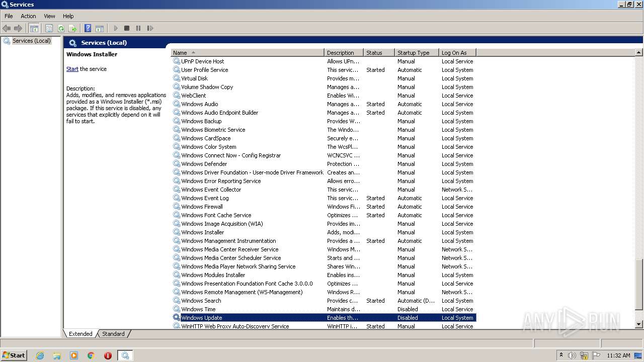Open Google Chrome from the taskbar
Viewport: 644px width, 362px height.
pyautogui.click(x=91, y=355)
